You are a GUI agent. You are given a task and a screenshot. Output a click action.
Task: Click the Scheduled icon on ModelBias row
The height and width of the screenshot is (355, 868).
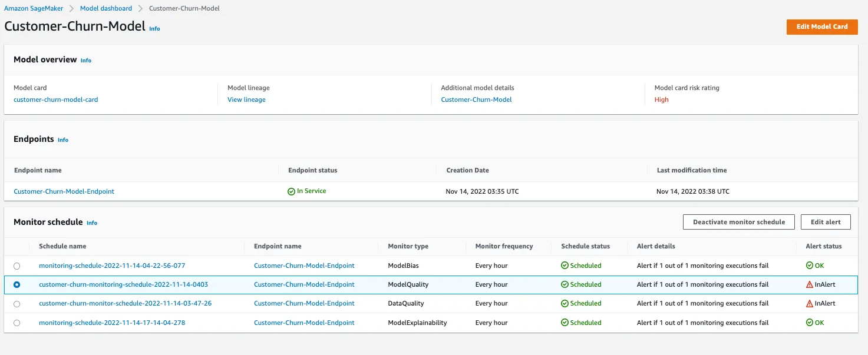[564, 266]
